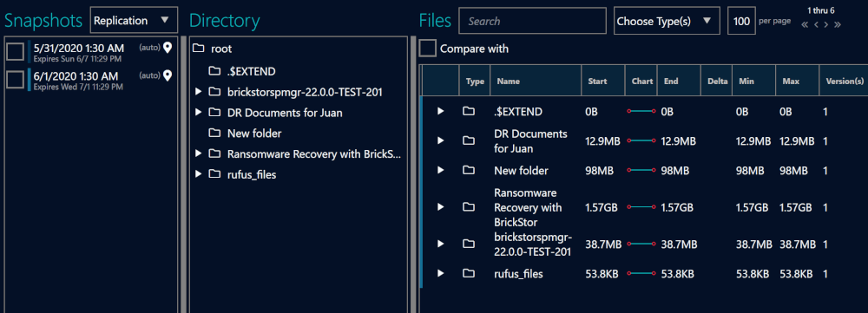This screenshot has width=868, height=313.
Task: Sort files by Version(s) column header
Action: 844,82
